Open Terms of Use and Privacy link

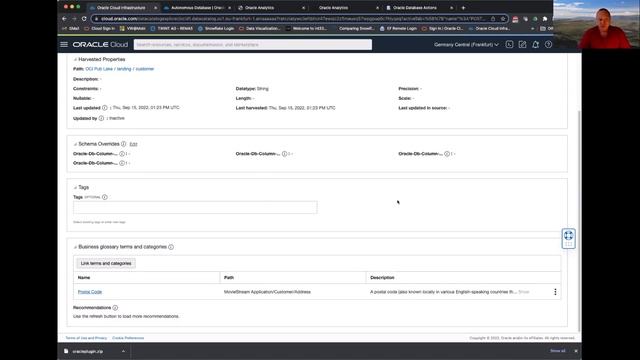coord(86,338)
